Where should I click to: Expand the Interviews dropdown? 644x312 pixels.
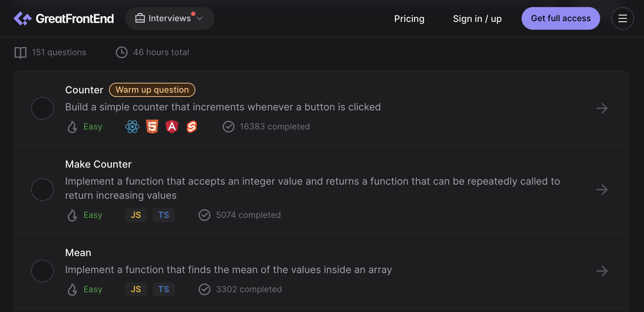pos(169,18)
